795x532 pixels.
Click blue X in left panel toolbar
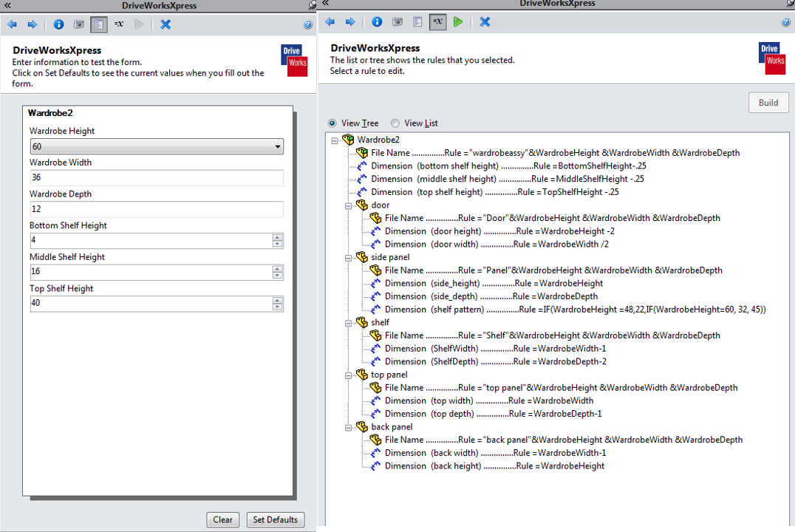click(x=166, y=24)
